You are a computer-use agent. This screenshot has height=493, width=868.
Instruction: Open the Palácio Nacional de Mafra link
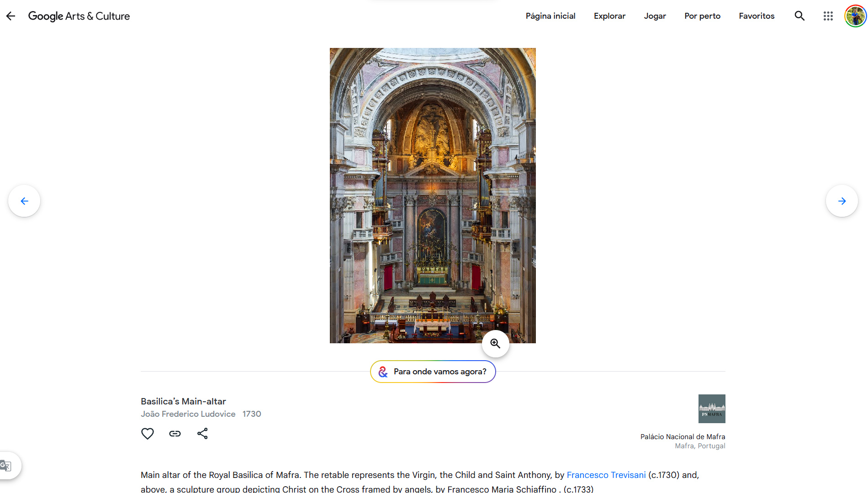click(x=683, y=437)
